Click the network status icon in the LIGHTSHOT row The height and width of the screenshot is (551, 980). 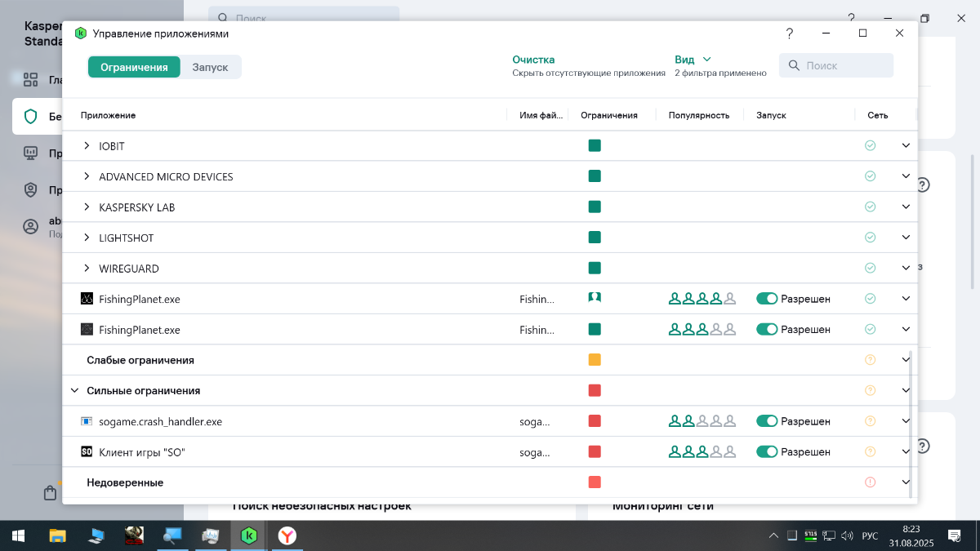(870, 238)
